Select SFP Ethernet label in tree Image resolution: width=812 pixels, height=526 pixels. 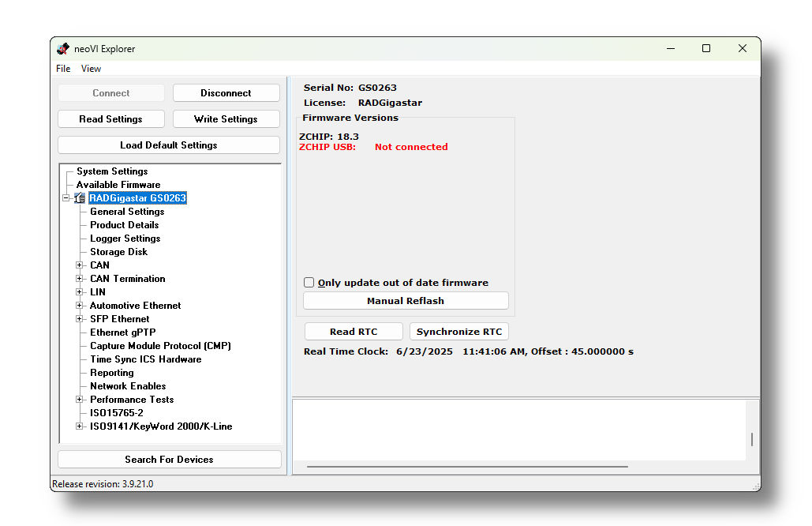120,319
